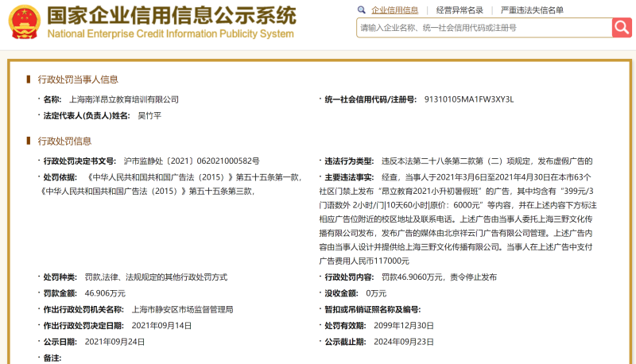Click the 国家企业信用信息公示系统 site title
Screen dimensions: 636x364
tap(172, 15)
